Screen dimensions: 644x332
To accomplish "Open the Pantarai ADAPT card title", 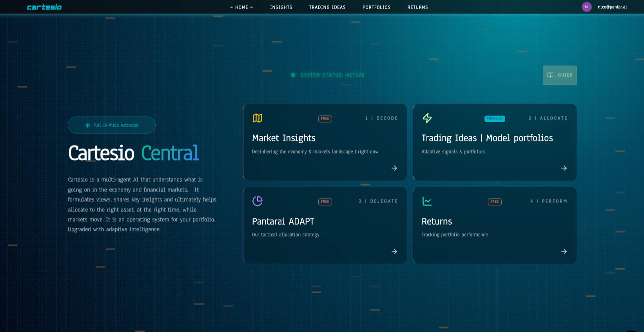I will coord(283,221).
